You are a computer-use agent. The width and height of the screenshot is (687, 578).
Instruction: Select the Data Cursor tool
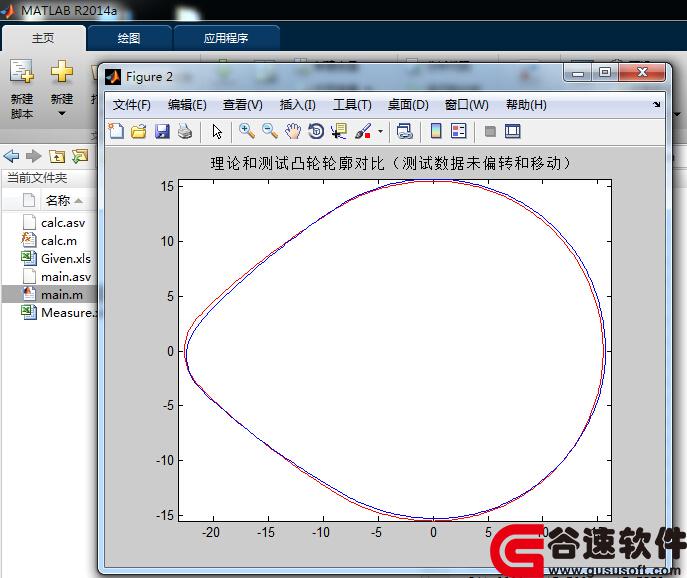[x=339, y=131]
